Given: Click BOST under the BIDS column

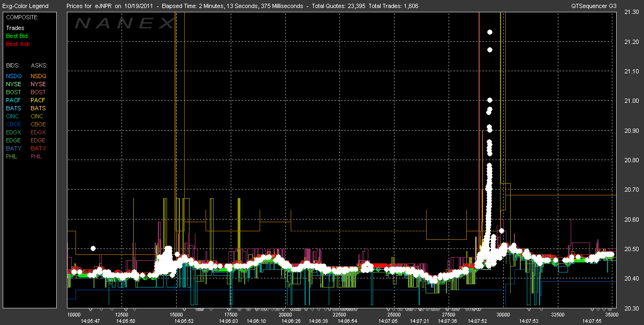Looking at the screenshot, I should pyautogui.click(x=13, y=92).
